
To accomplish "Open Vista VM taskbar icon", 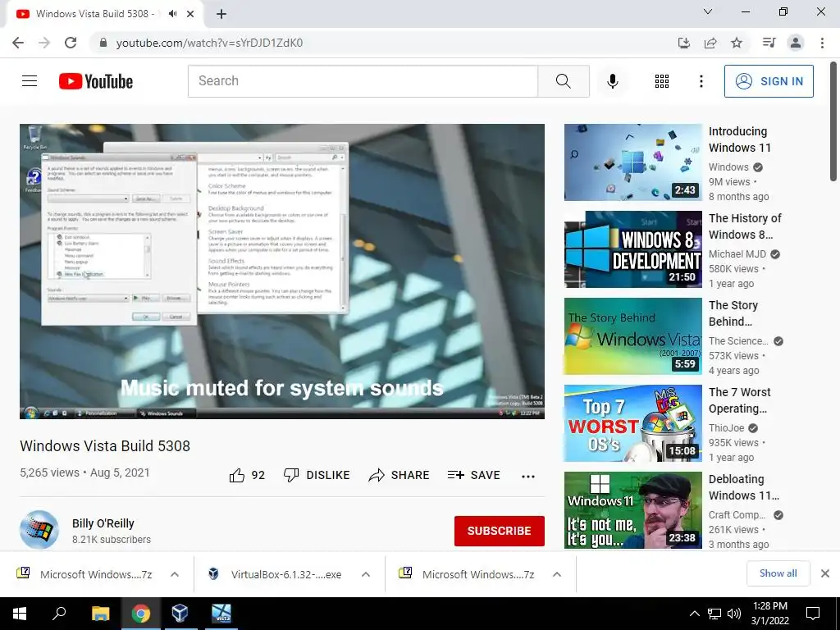I will click(221, 614).
